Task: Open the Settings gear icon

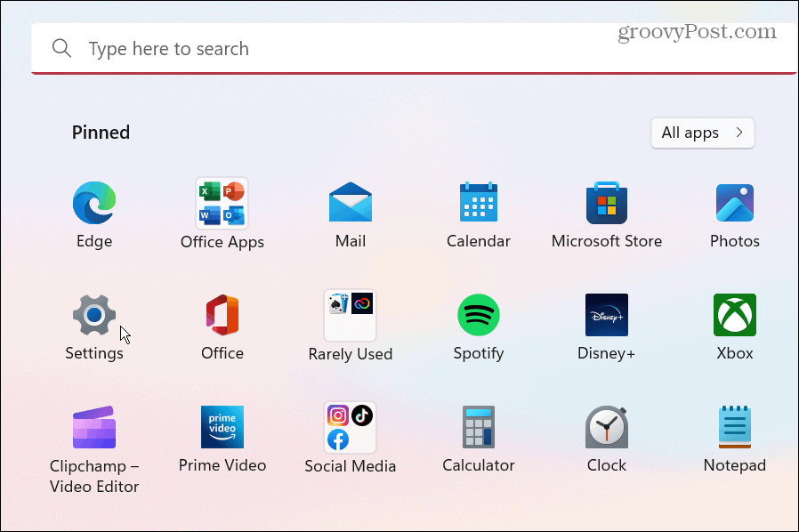Action: 94,315
